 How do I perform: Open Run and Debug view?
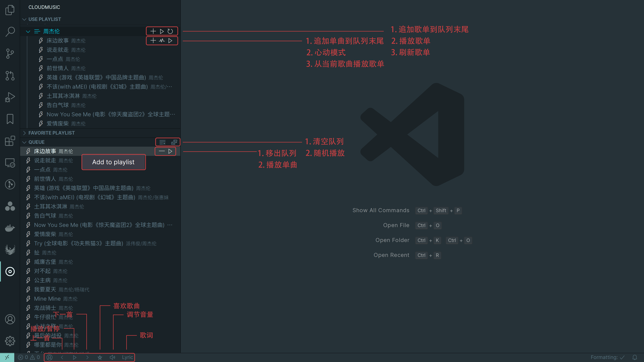pos(10,97)
